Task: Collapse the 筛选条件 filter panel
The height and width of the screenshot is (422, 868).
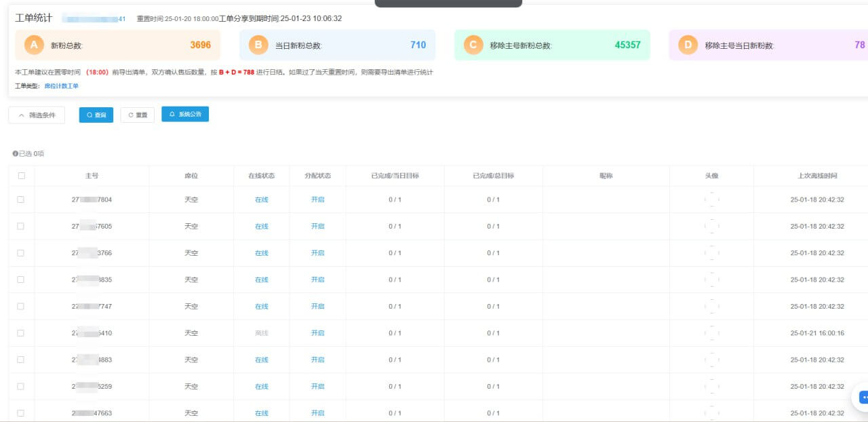Action: pos(37,115)
